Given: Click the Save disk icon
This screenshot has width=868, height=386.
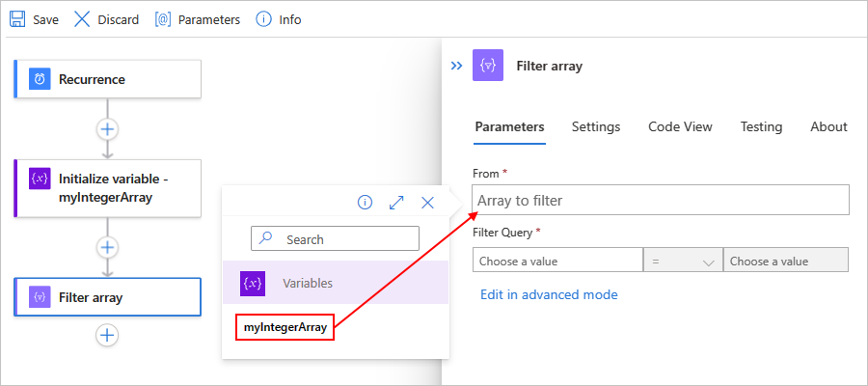Looking at the screenshot, I should pos(17,19).
